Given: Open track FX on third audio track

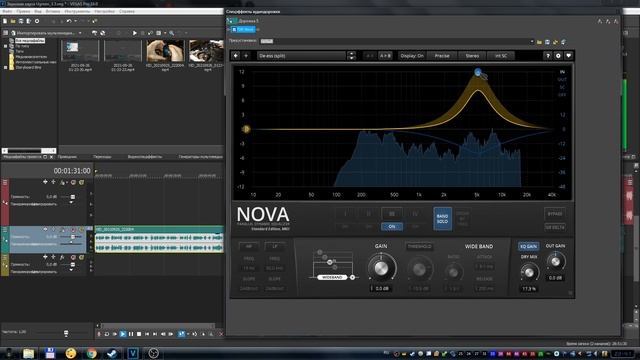Looking at the screenshot, I should click(x=62, y=257).
